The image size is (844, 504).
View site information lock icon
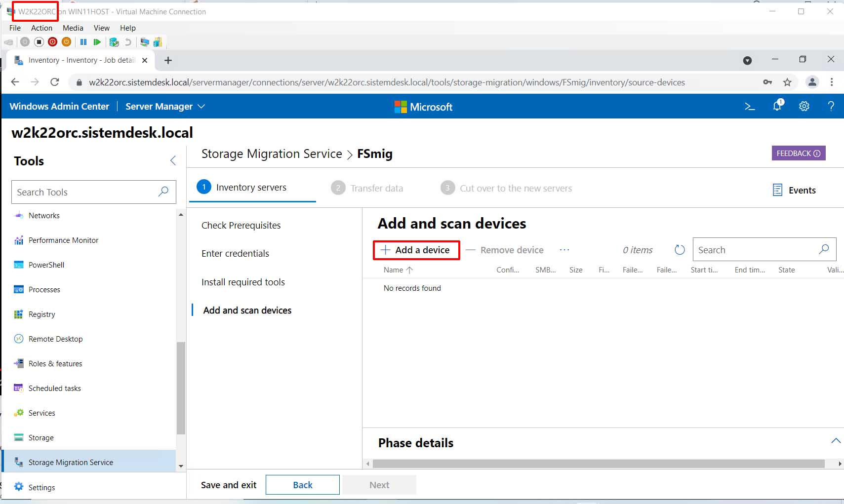click(x=79, y=82)
